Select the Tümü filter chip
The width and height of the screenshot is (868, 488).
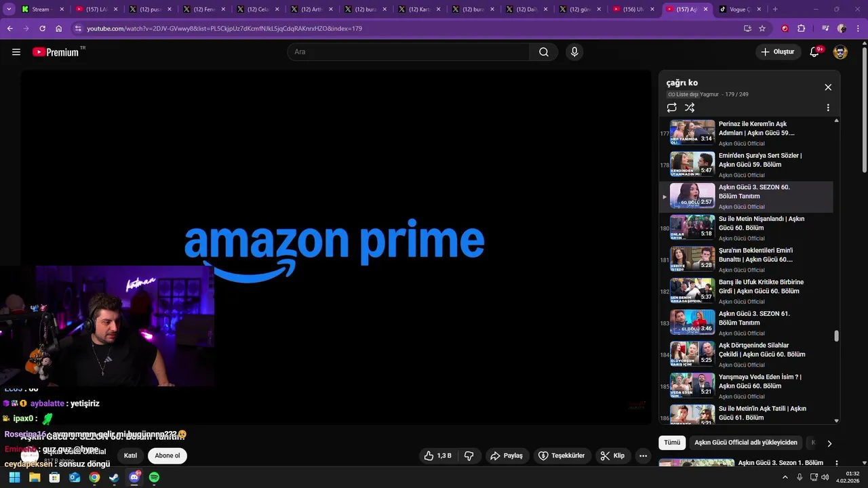pos(672,443)
